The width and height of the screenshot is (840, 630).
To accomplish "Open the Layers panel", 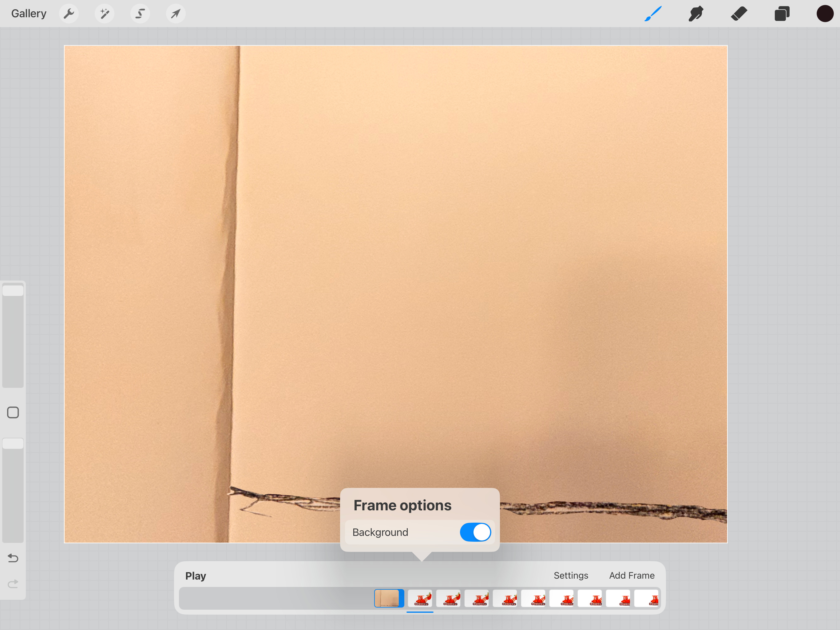I will (782, 14).
